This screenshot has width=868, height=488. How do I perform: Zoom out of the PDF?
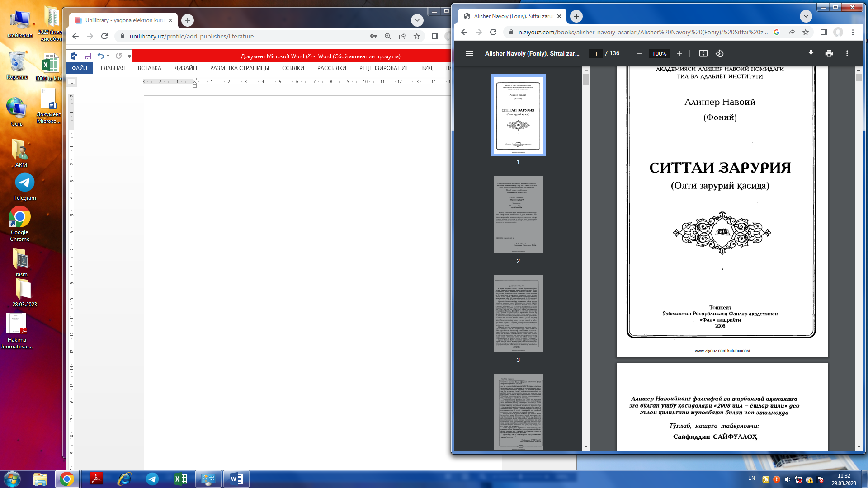[x=639, y=53]
